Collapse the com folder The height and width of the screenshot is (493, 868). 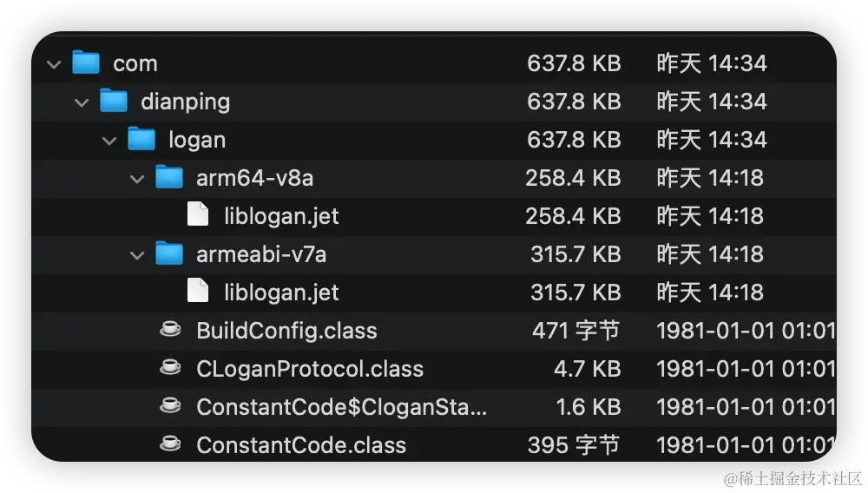point(54,63)
